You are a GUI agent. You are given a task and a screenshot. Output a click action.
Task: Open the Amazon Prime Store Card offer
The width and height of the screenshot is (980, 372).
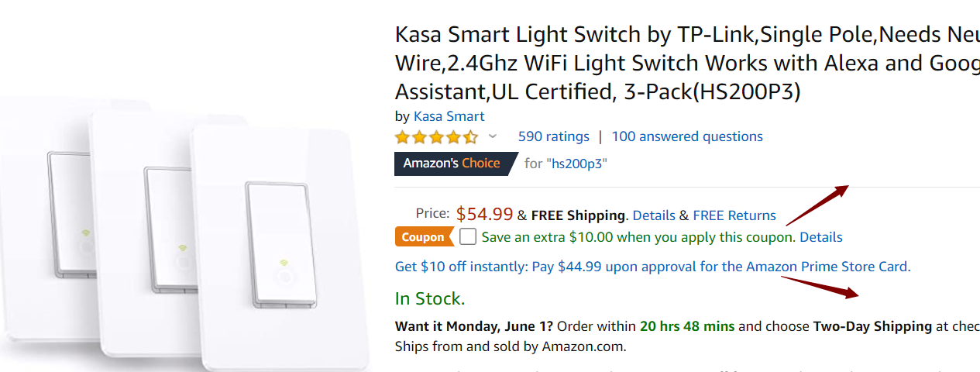(x=652, y=267)
